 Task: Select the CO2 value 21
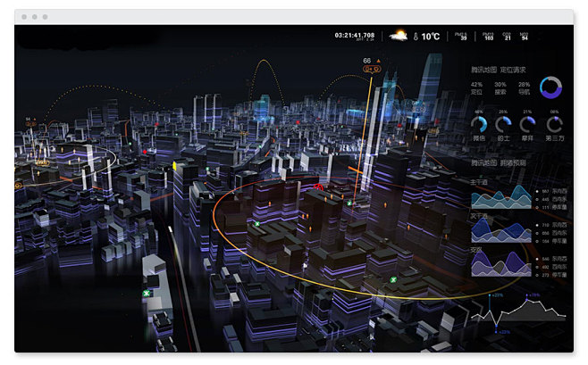click(x=508, y=38)
